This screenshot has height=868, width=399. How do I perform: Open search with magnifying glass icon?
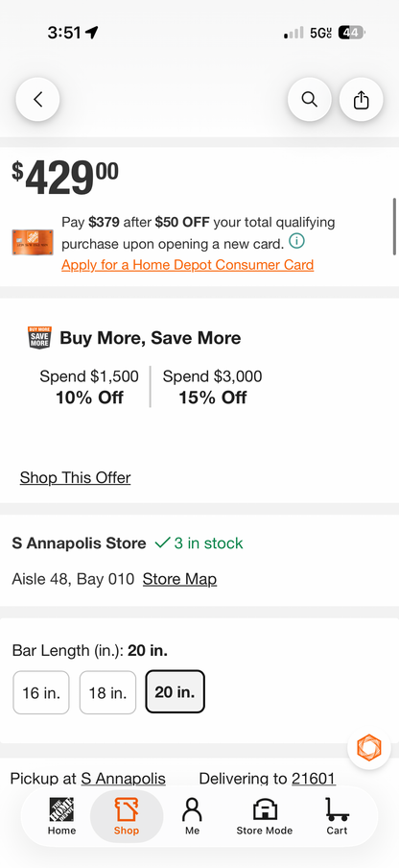point(310,100)
